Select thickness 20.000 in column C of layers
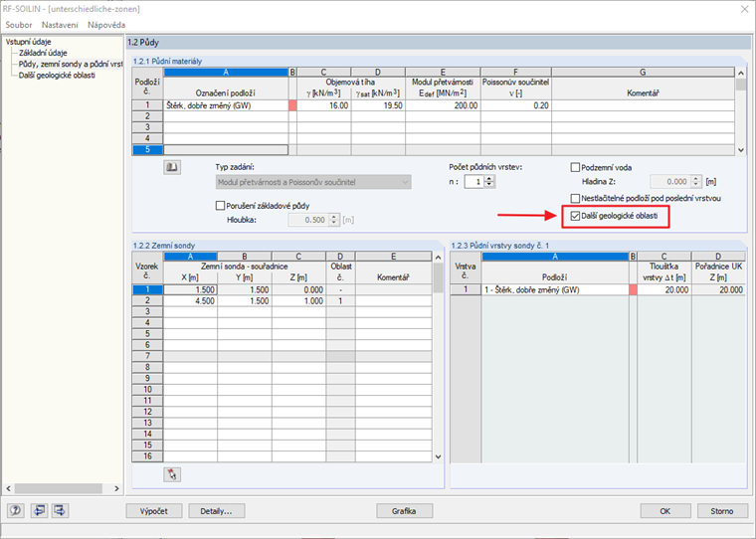This screenshot has height=539, width=756. [663, 289]
